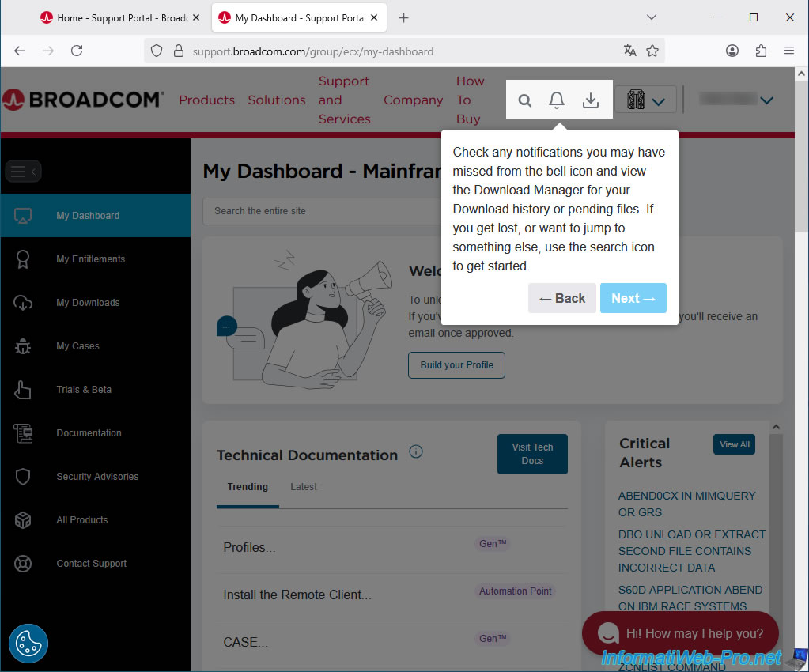Open ABEND0CX IN MIMQUERY OR GRS alert
The image size is (809, 672).
pyautogui.click(x=686, y=504)
